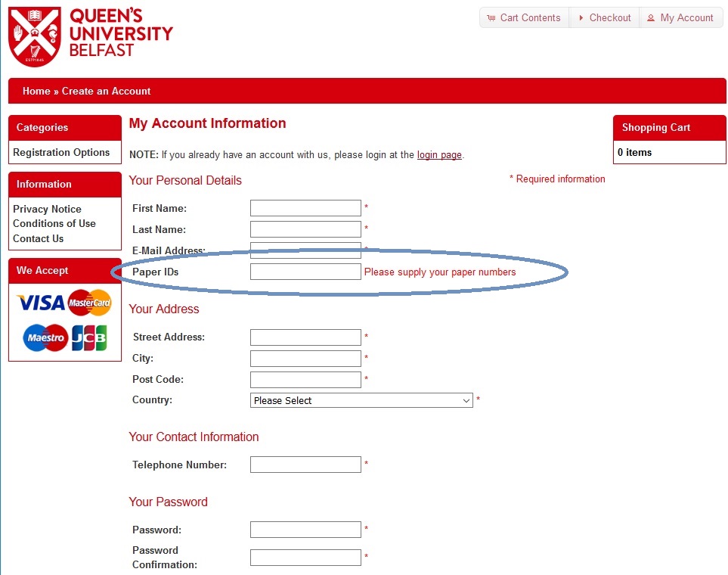The width and height of the screenshot is (728, 575).
Task: Open the Privacy Notice link
Action: coord(47,209)
